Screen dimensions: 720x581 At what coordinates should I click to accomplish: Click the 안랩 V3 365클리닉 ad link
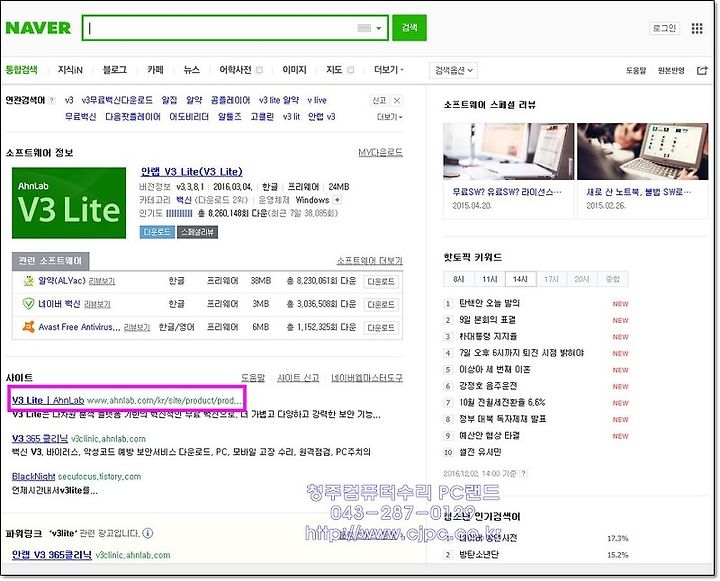pyautogui.click(x=52, y=555)
